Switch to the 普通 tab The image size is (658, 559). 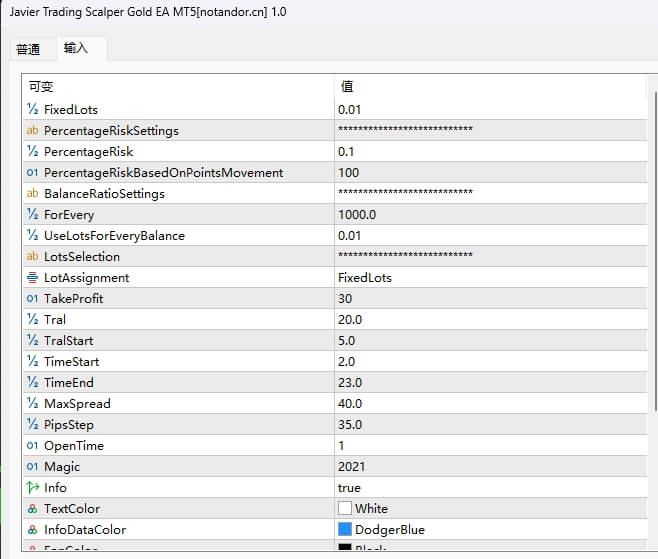(28, 49)
